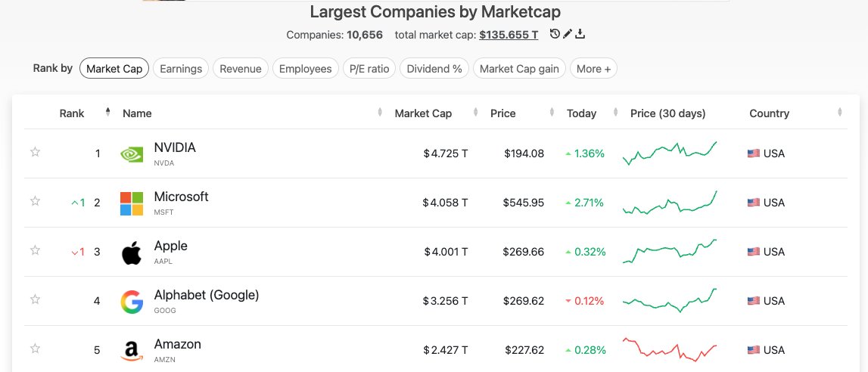Click the NVIDIA logo icon

pyautogui.click(x=132, y=154)
